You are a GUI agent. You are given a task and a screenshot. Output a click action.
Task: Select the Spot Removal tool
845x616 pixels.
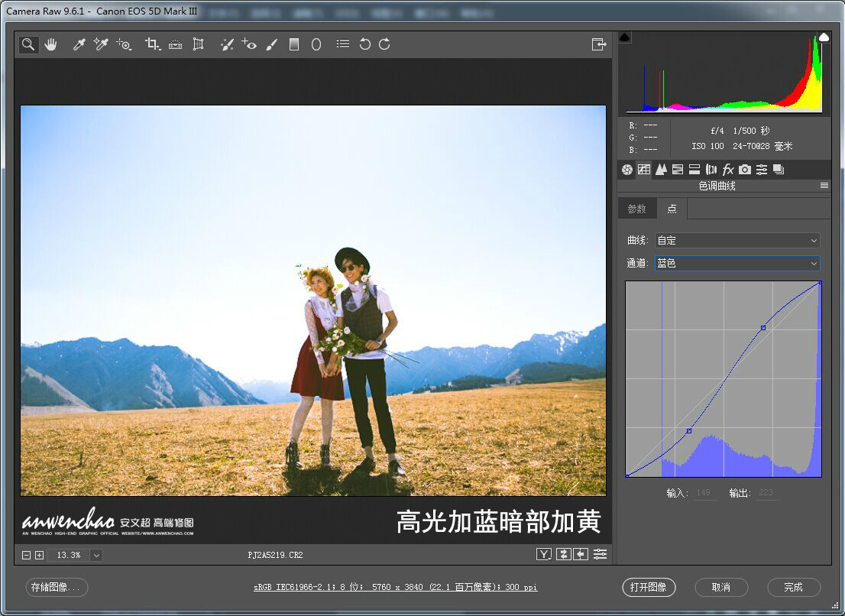click(x=227, y=44)
